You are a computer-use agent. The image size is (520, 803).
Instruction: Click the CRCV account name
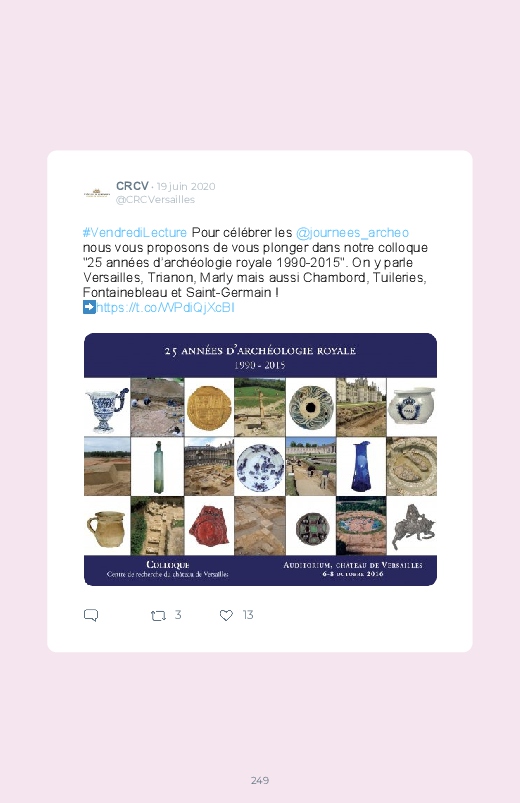tap(132, 186)
